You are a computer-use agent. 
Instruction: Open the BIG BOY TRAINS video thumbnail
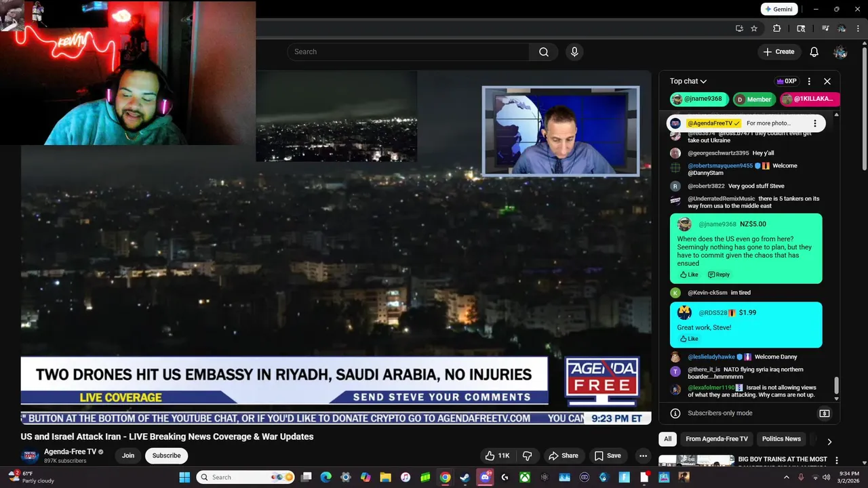696,461
